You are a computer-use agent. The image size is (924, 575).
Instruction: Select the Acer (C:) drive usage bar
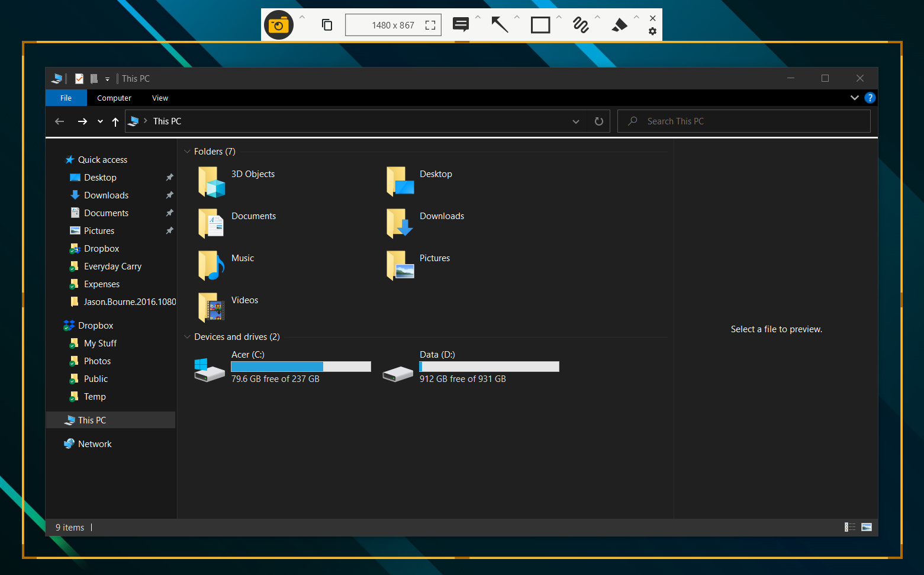click(x=301, y=367)
